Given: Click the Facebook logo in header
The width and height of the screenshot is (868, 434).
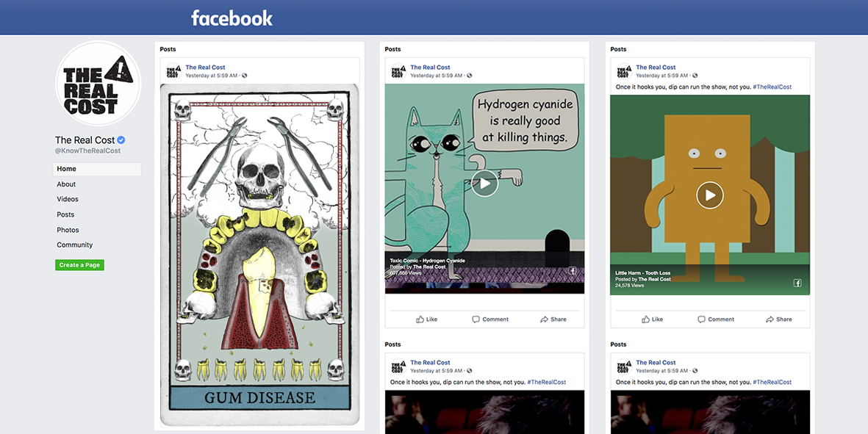Looking at the screenshot, I should [232, 18].
